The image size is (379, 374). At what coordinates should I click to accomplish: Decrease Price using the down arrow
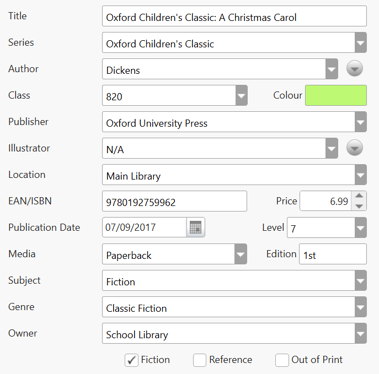point(359,206)
